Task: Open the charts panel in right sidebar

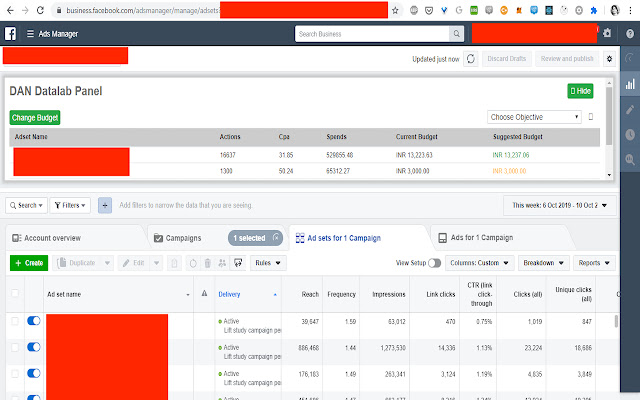Action: [x=630, y=84]
